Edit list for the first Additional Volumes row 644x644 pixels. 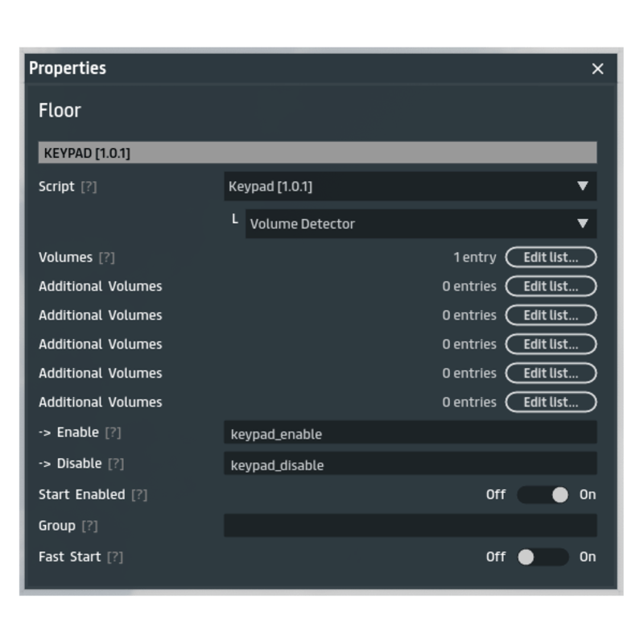(x=551, y=287)
